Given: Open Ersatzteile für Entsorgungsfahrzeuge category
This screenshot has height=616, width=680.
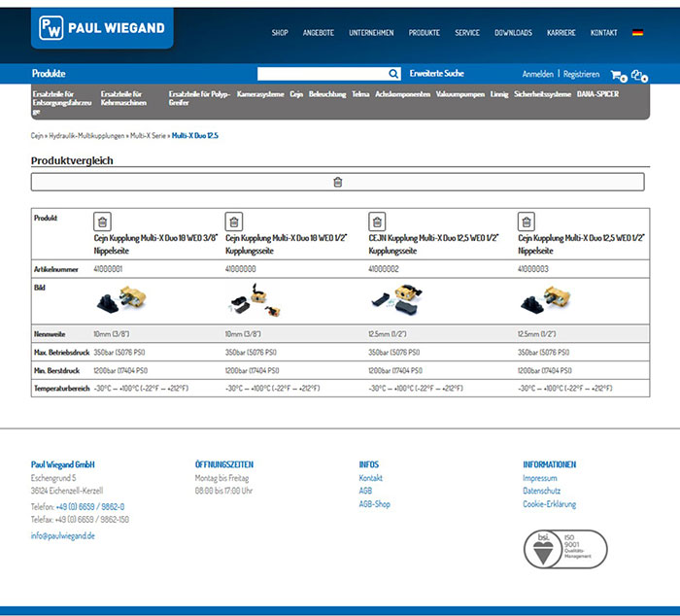Looking at the screenshot, I should point(62,102).
